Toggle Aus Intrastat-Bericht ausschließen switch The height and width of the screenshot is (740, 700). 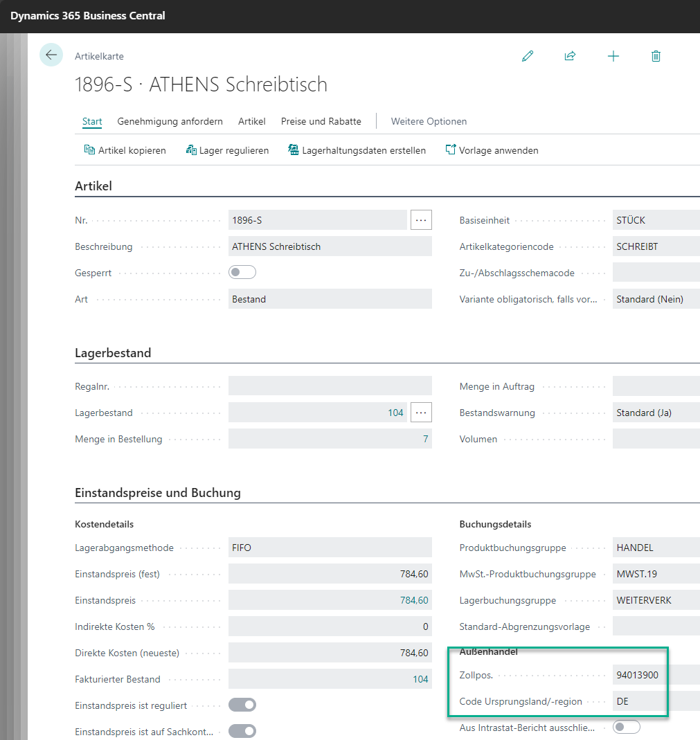[626, 728]
